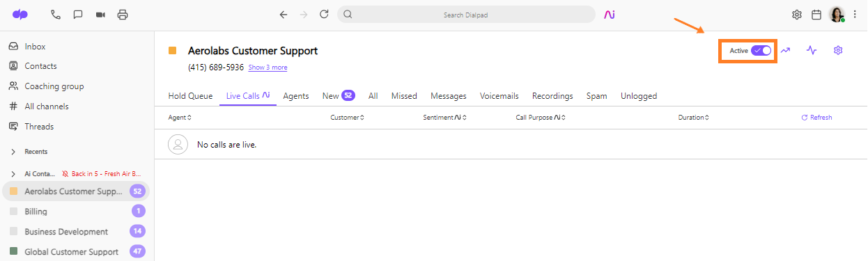
Task: Switch to Recordings tab
Action: click(552, 96)
